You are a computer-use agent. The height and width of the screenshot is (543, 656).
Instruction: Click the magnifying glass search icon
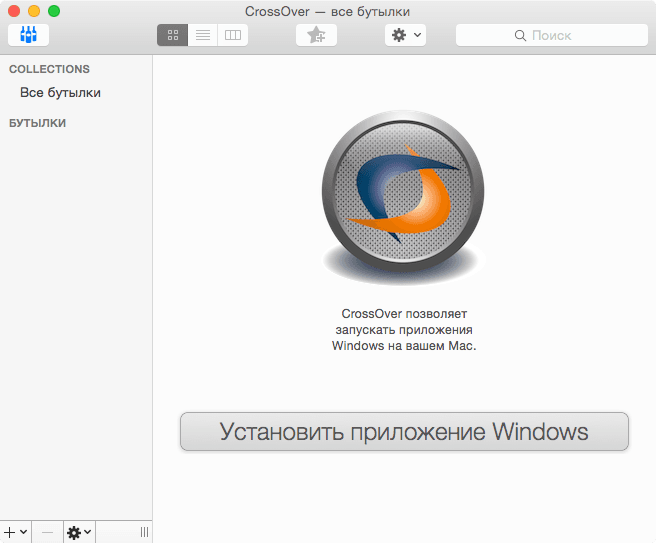[x=520, y=35]
